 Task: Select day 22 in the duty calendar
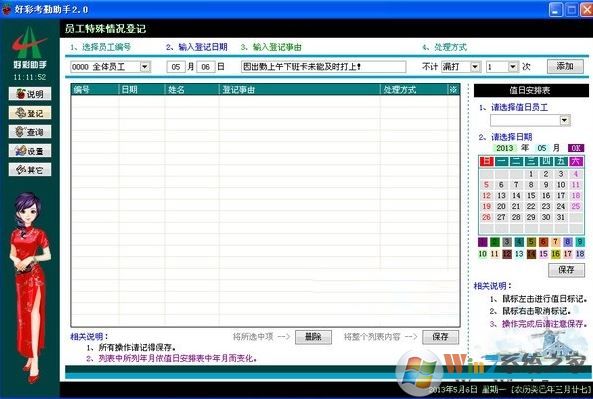pyautogui.click(x=531, y=206)
